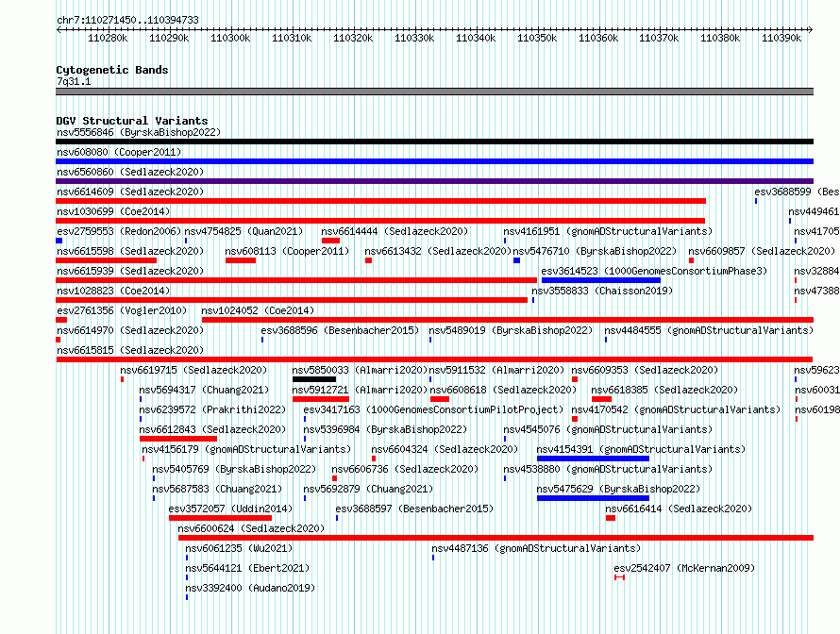Click the nsv6609353 (Sedlazeck2020) label
The height and width of the screenshot is (634, 840).
click(x=645, y=370)
